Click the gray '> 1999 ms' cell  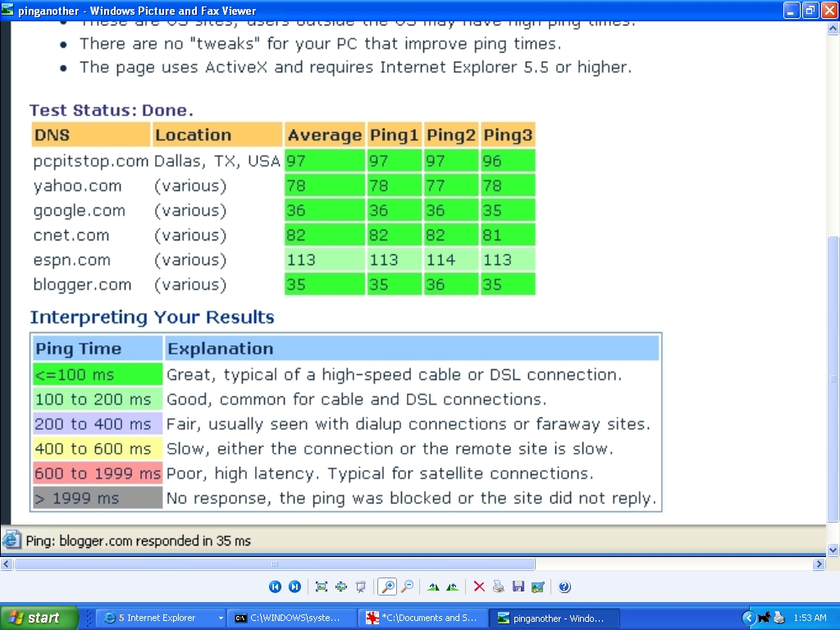coord(98,498)
